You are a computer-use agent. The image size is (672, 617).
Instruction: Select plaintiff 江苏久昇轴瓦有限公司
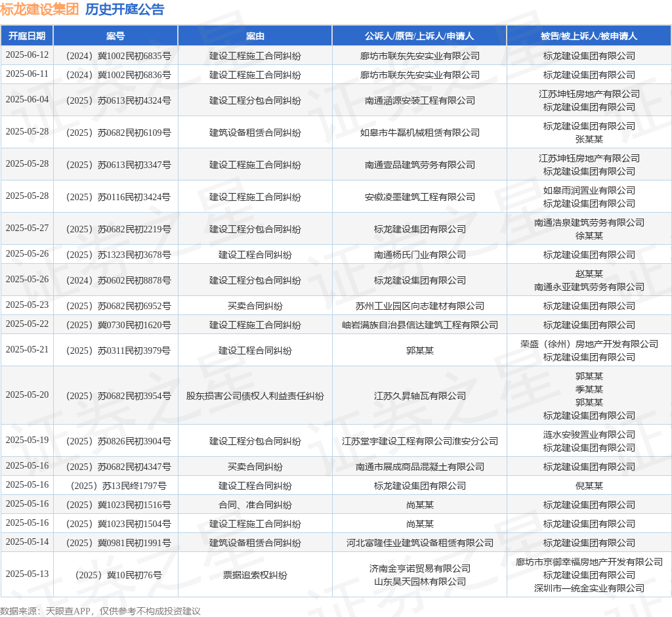point(419,396)
